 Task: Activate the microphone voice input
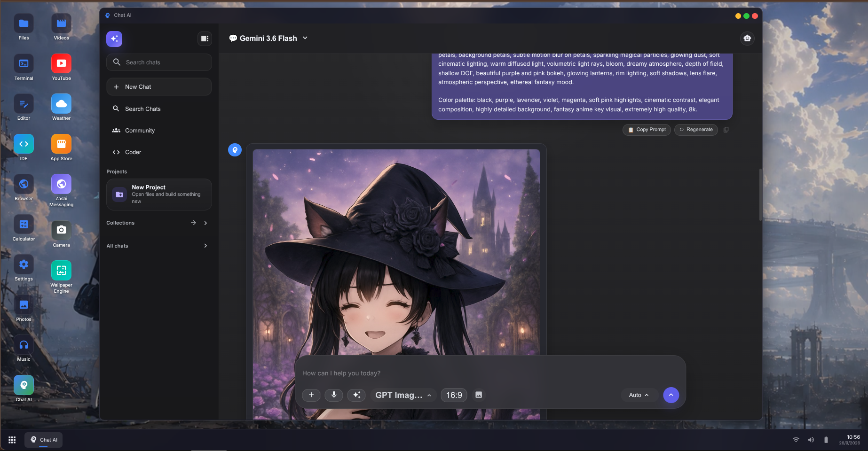[334, 395]
